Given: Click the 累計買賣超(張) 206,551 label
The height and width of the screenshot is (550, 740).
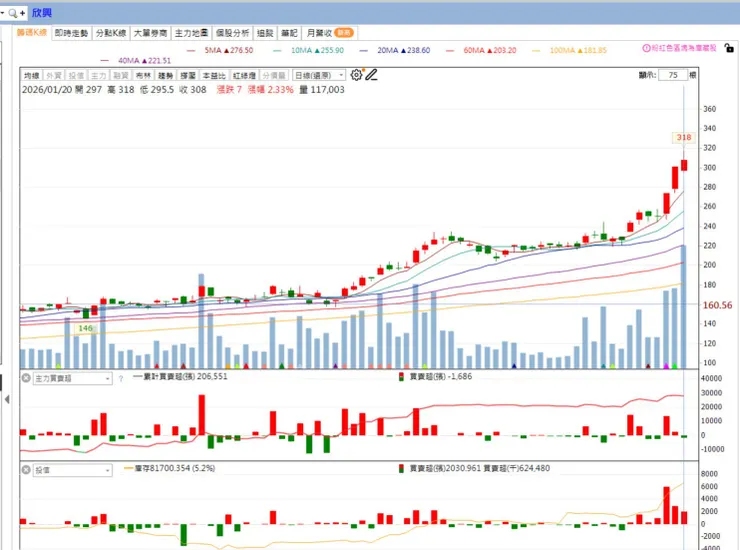Looking at the screenshot, I should (181, 376).
